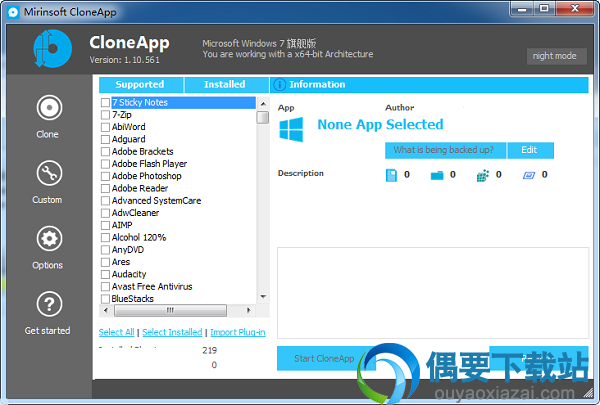Toggle night mode button
Image resolution: width=600 pixels, height=405 pixels.
(x=556, y=56)
